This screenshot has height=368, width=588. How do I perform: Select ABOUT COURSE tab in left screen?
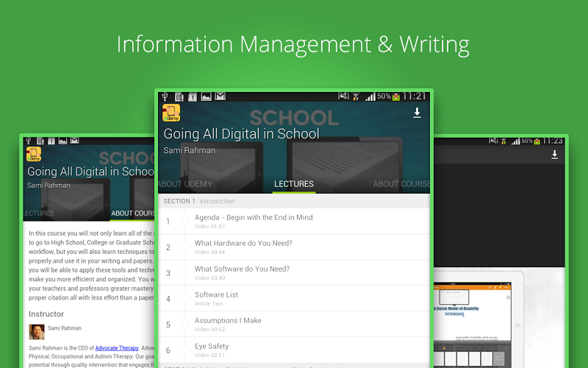click(133, 213)
